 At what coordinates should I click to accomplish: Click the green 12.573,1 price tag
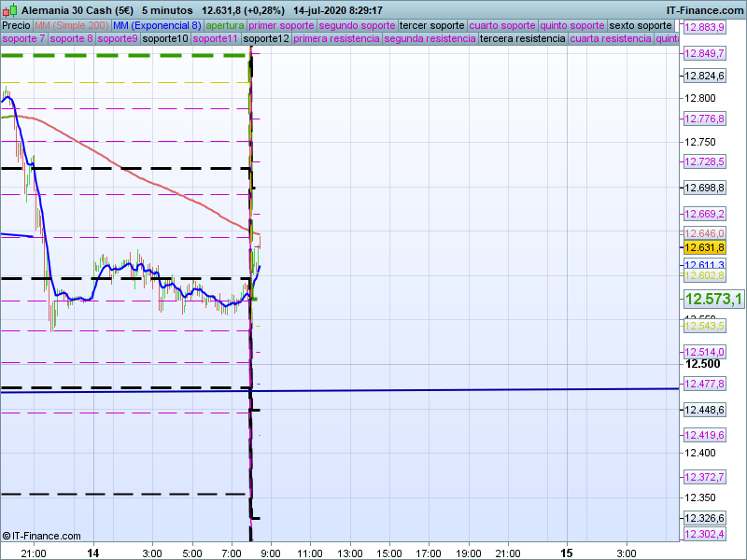tap(713, 299)
